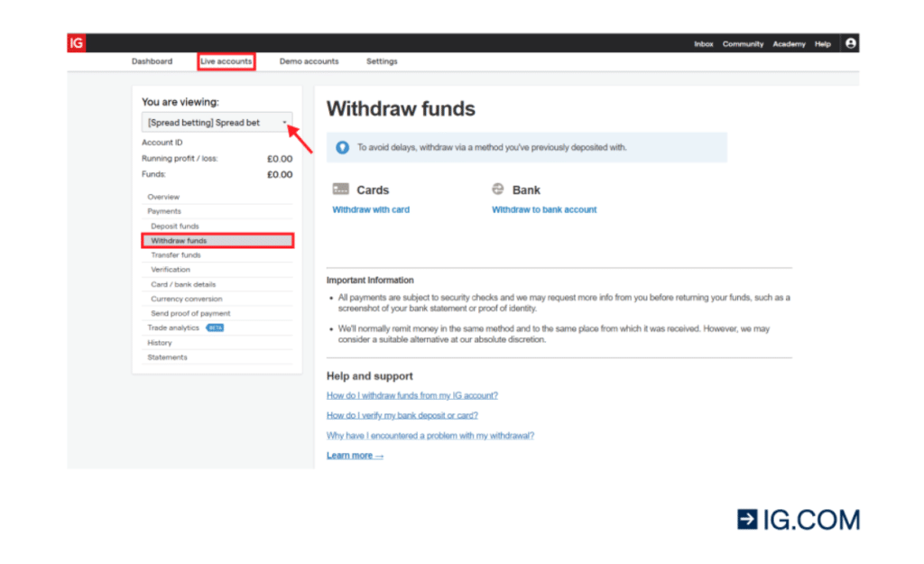Click the Help and support heading

click(369, 376)
